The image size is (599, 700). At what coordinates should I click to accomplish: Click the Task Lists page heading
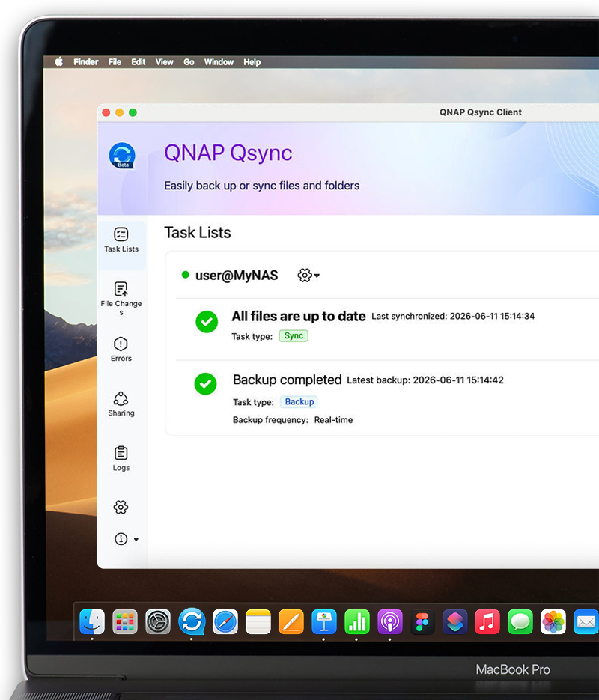click(198, 232)
